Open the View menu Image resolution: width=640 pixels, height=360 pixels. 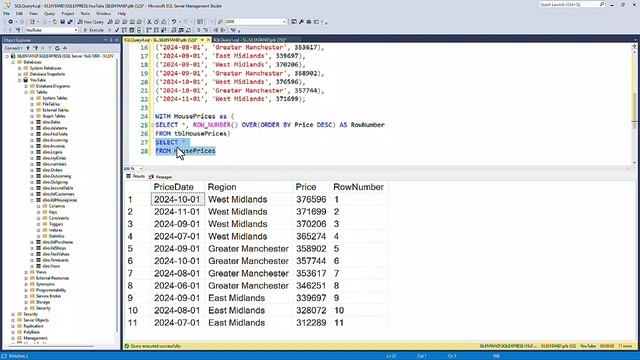point(33,13)
